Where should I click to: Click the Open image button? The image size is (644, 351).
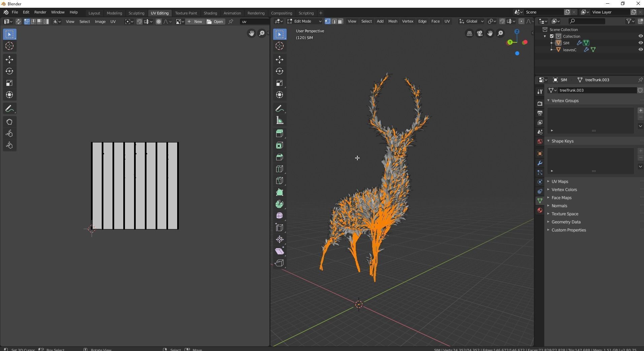tap(215, 22)
